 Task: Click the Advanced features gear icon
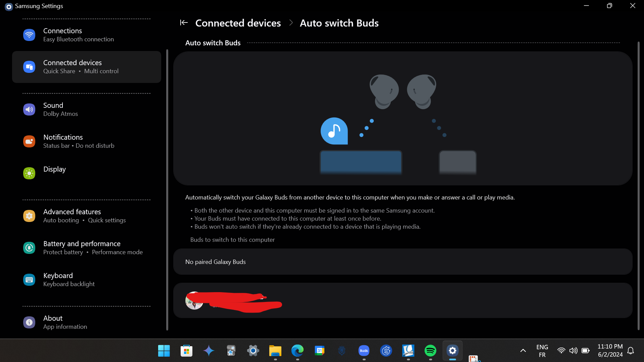[x=29, y=216]
